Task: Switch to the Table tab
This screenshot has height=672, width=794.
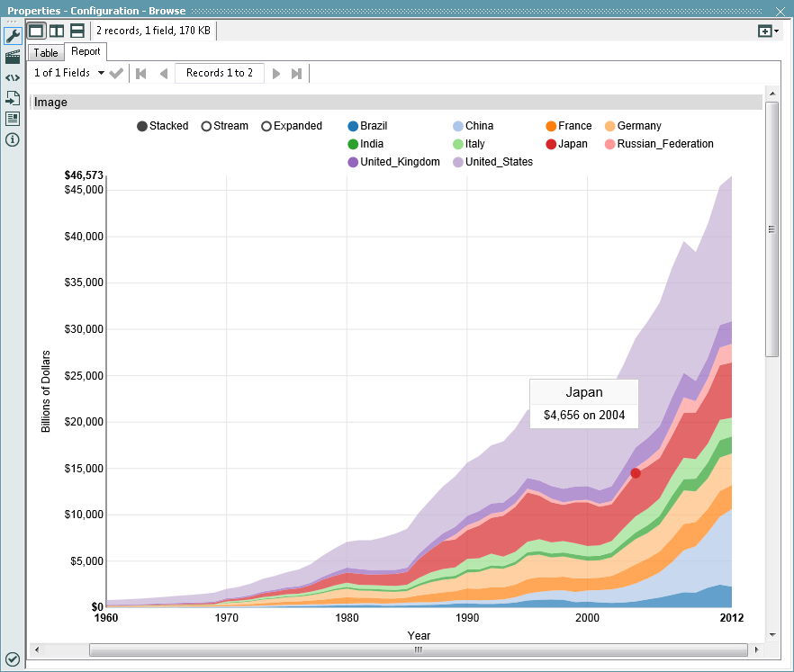Action: 46,53
